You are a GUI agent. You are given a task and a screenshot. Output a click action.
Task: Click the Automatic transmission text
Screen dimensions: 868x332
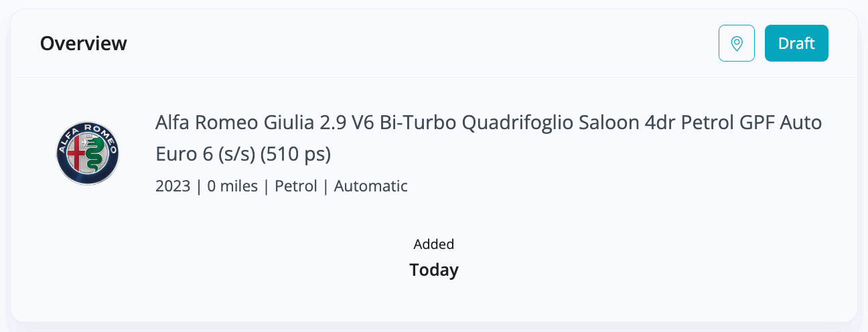[x=371, y=186]
